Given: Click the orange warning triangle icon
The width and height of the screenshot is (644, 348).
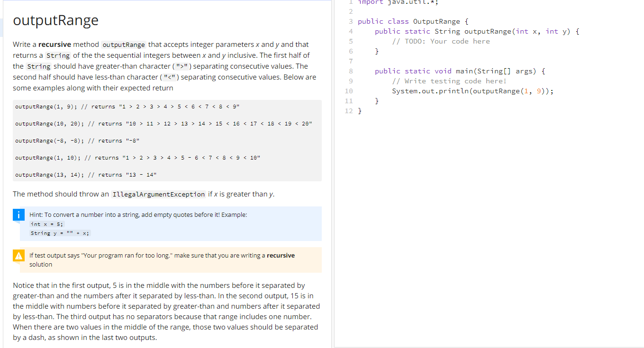Looking at the screenshot, I should pyautogui.click(x=18, y=255).
